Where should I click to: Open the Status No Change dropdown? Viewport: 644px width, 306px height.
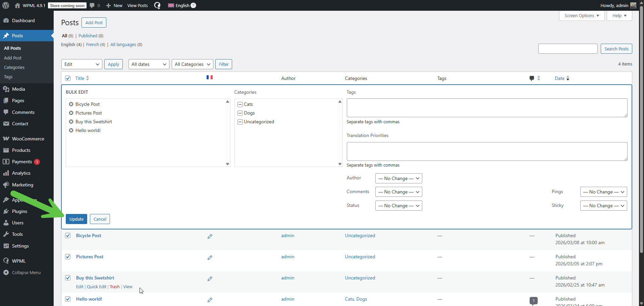coord(398,206)
